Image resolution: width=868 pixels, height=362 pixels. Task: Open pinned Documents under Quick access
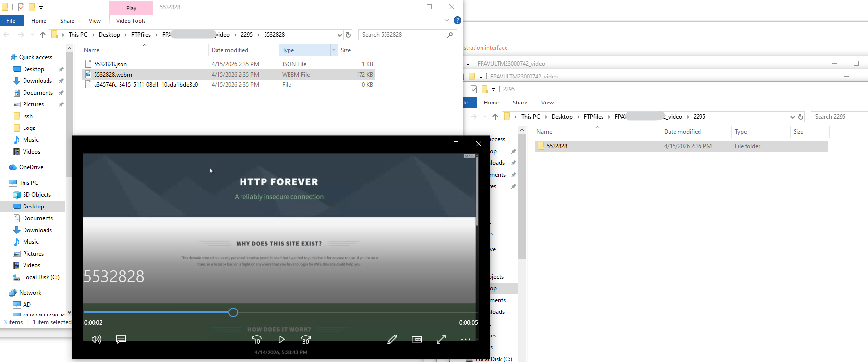(38, 93)
